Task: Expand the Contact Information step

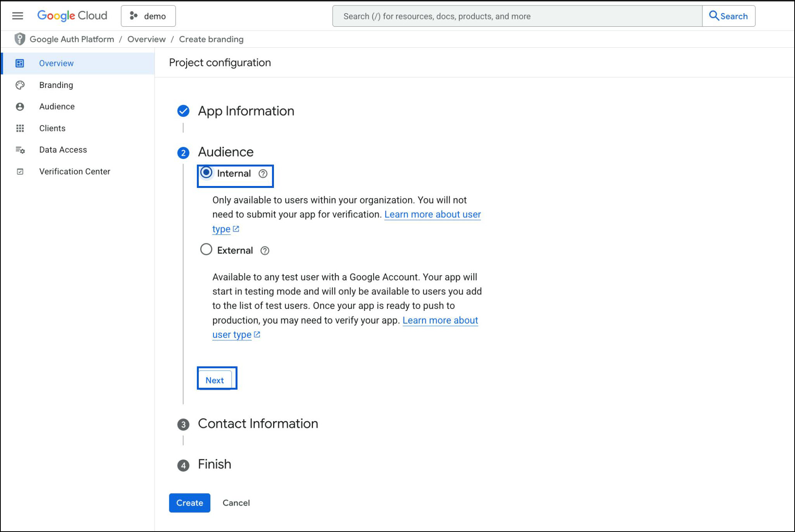Action: (x=258, y=424)
